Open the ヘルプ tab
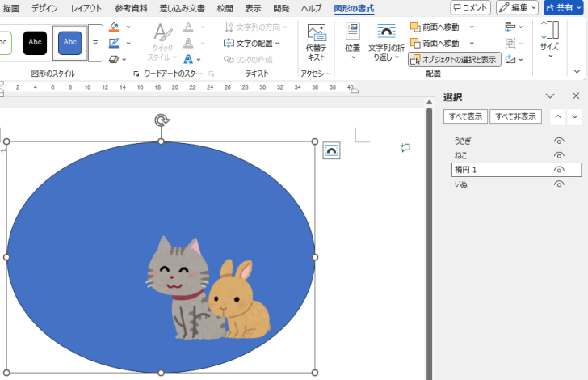The width and height of the screenshot is (588, 380). click(312, 8)
